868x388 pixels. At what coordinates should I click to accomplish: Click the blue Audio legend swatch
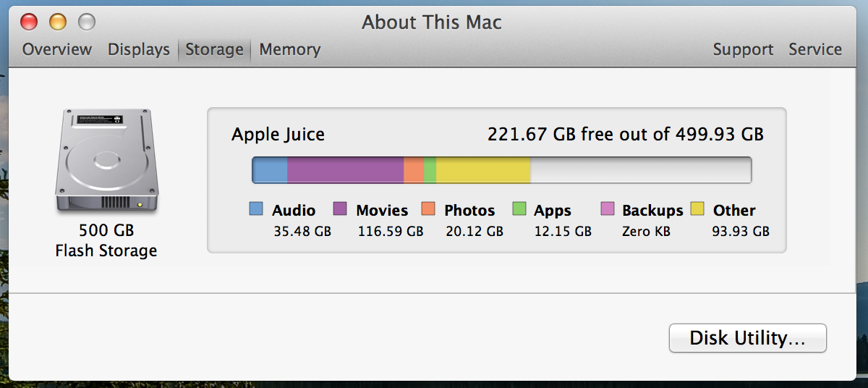(x=256, y=209)
